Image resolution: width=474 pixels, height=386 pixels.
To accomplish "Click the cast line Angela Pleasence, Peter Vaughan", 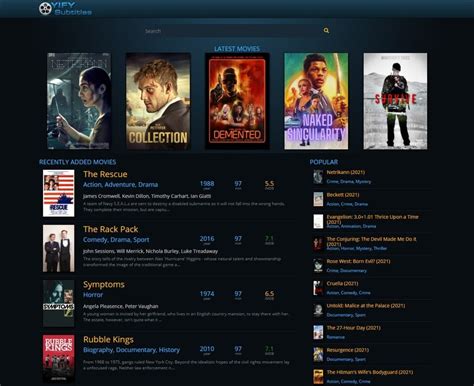I will pos(121,306).
